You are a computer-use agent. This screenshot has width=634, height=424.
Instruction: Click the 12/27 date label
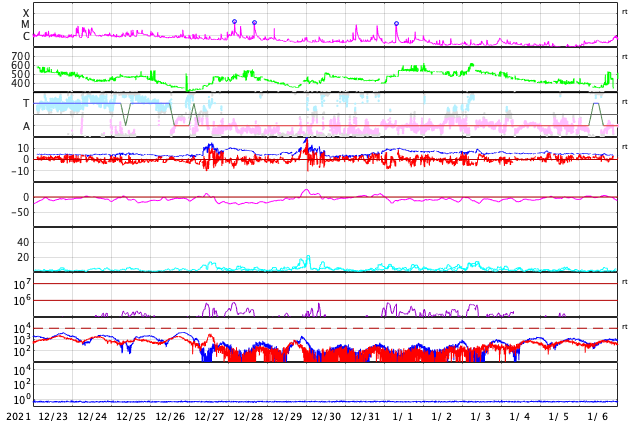click(209, 417)
